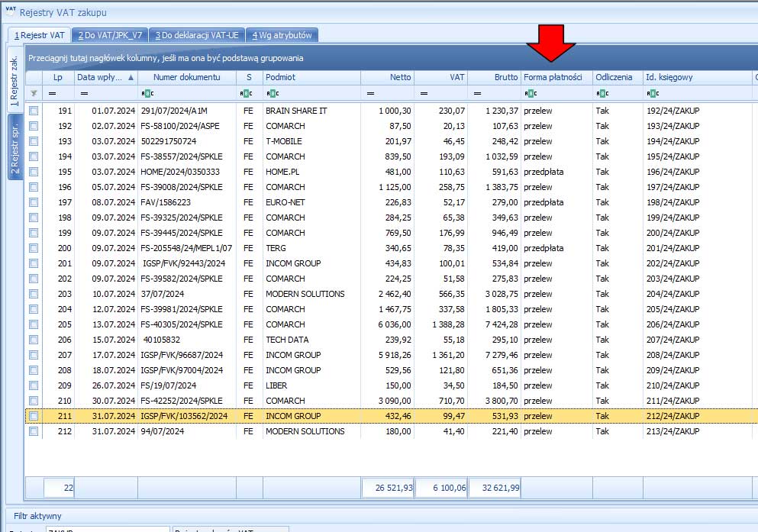Click the Id. księgowy column header

coord(698,77)
